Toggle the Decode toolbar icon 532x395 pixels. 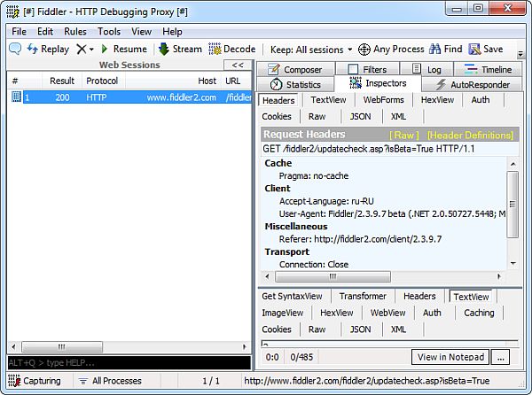coord(215,50)
